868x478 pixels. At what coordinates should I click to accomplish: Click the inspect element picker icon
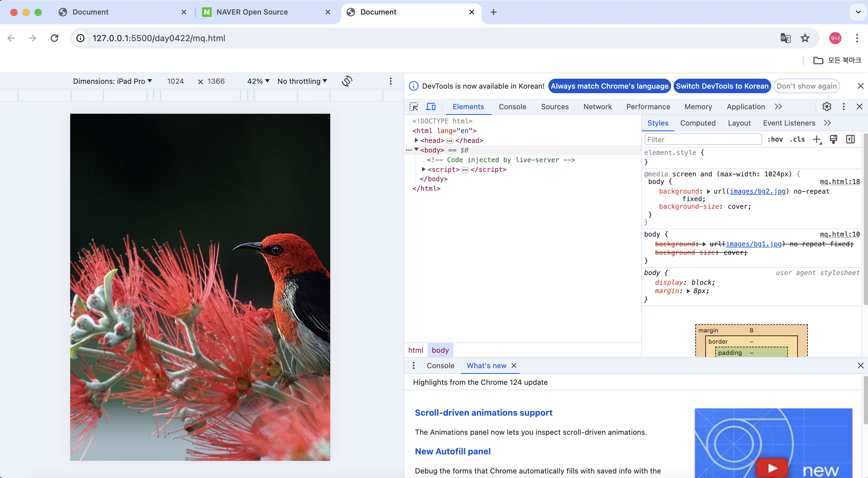413,106
